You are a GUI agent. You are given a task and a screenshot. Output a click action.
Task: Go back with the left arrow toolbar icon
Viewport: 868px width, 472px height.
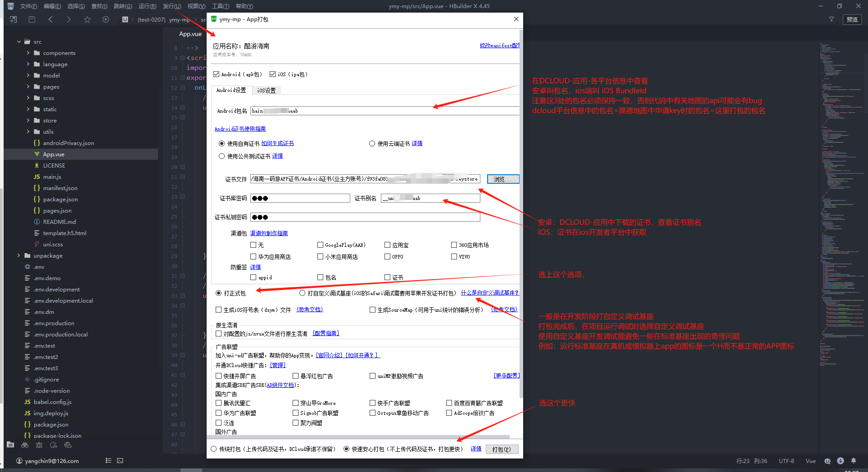[50, 19]
